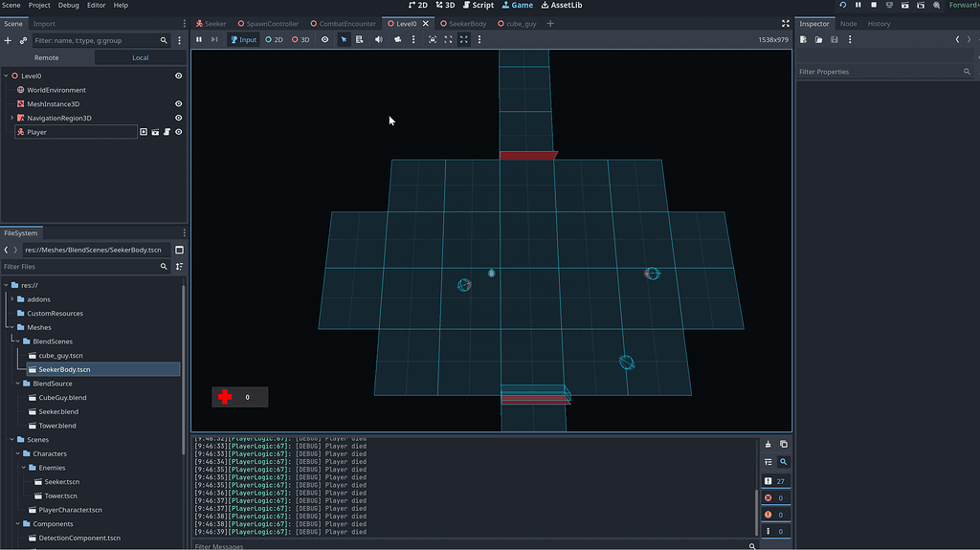Clear the output log icon
The image size is (980, 550).
coord(768,445)
